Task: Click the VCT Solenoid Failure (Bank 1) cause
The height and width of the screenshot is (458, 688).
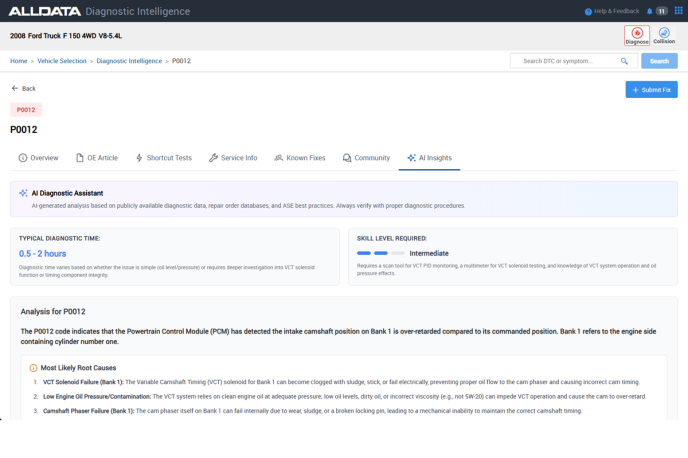Action: (83, 382)
